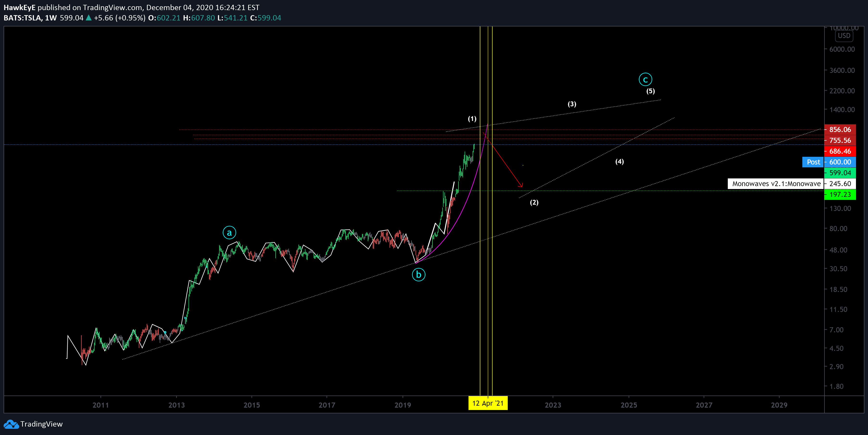Select the circled wave label a
Screen dimensions: 868x435
(229, 233)
